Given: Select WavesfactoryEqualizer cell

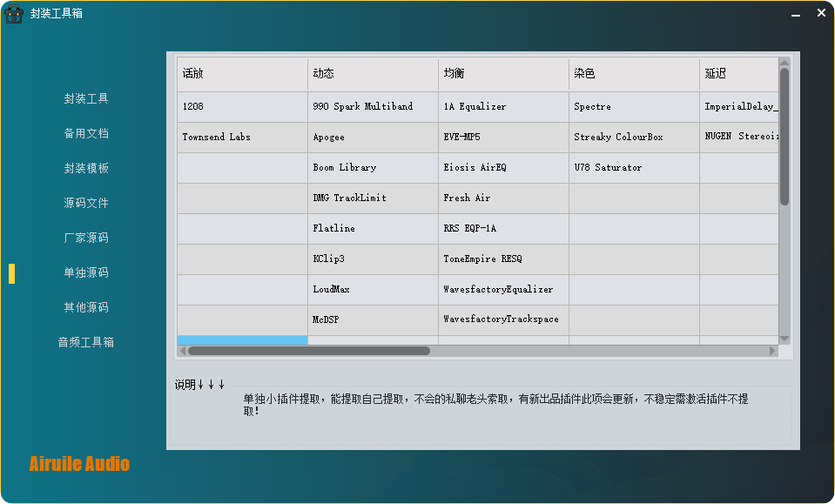Looking at the screenshot, I should 503,290.
